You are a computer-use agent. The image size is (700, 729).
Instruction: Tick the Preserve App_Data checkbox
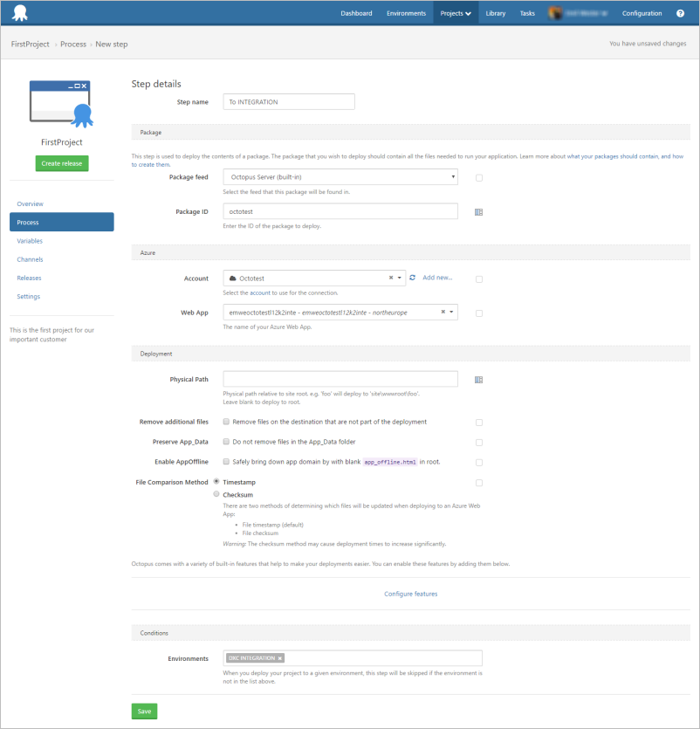pos(227,442)
